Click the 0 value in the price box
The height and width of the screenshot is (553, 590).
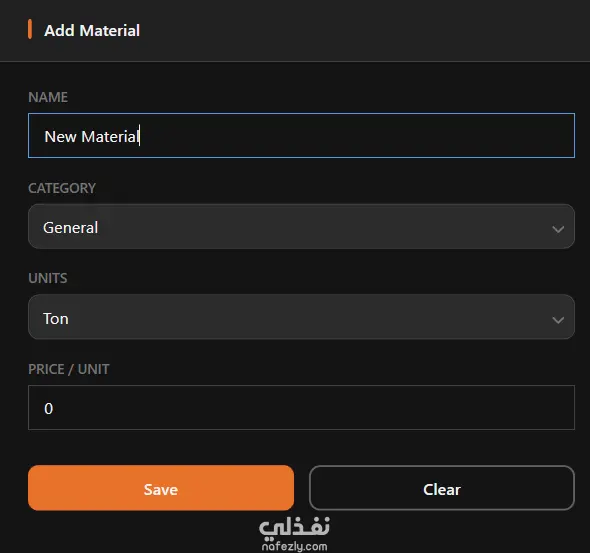pyautogui.click(x=49, y=409)
